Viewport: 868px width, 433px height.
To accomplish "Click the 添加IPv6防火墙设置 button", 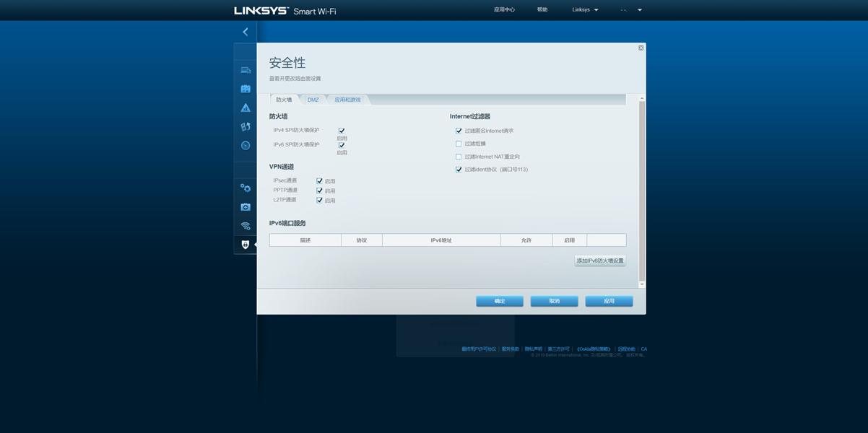I will point(599,258).
